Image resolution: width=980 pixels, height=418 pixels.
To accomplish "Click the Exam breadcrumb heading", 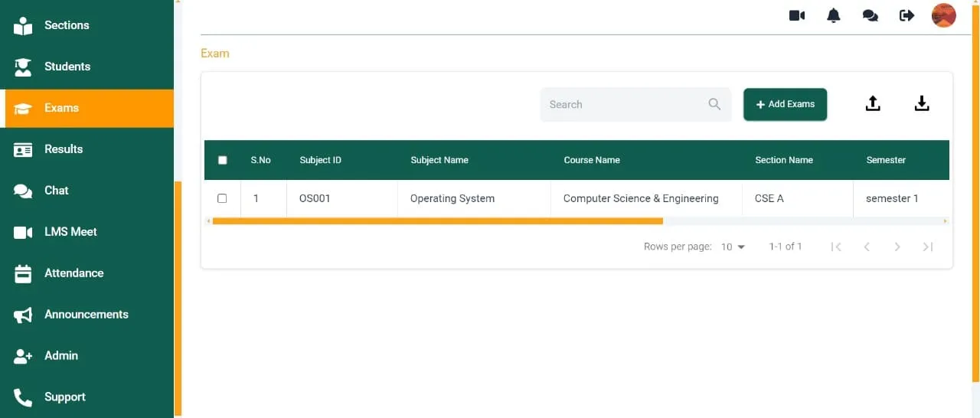I will point(215,54).
